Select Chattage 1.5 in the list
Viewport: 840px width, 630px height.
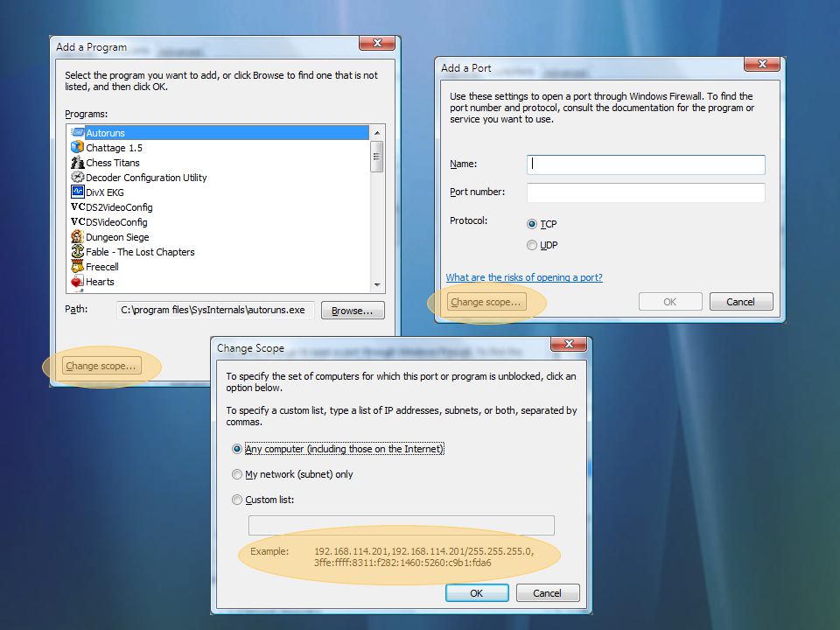pos(114,147)
